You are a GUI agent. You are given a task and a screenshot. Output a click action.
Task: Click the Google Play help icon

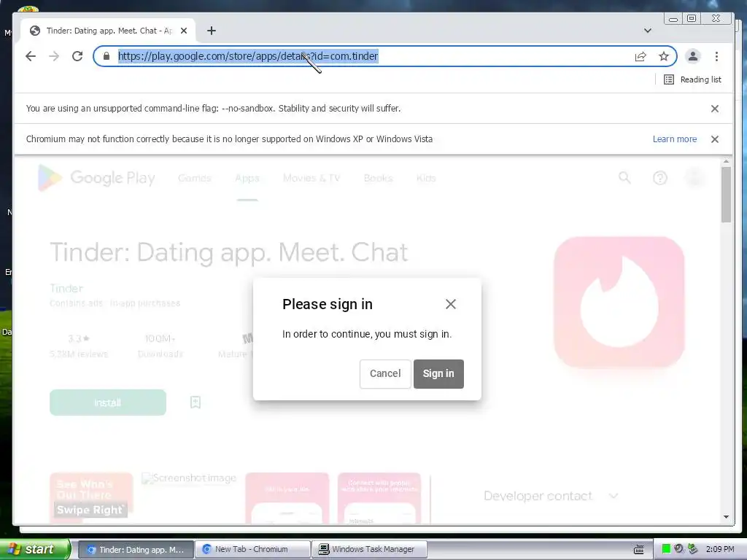[659, 178]
